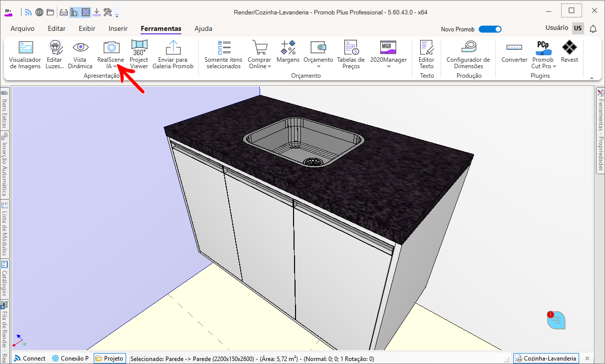Image resolution: width=605 pixels, height=364 pixels.
Task: Open the Itens Extras side panel
Action: [4, 109]
